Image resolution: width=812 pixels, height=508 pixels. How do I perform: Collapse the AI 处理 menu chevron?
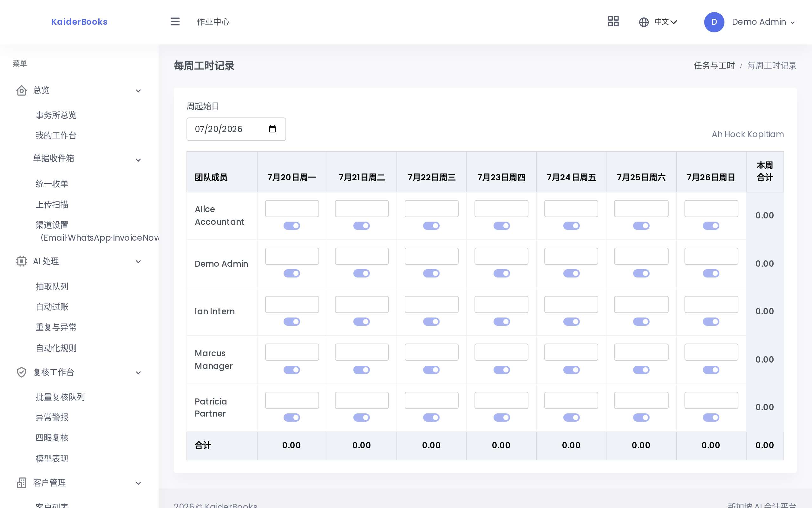point(138,261)
